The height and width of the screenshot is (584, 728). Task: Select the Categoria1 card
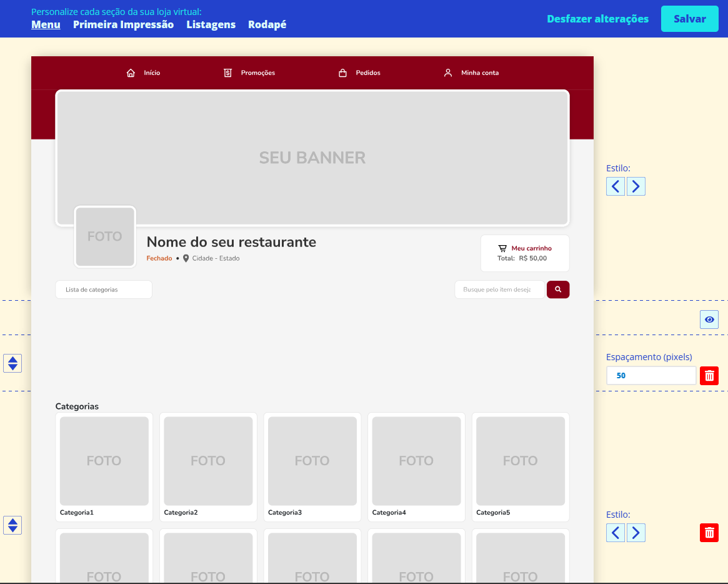point(104,467)
